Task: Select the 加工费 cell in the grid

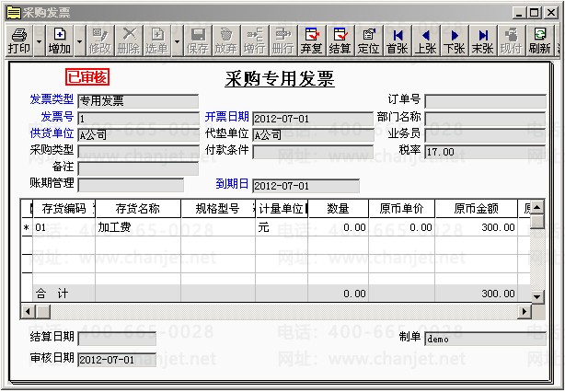Action: tap(138, 227)
